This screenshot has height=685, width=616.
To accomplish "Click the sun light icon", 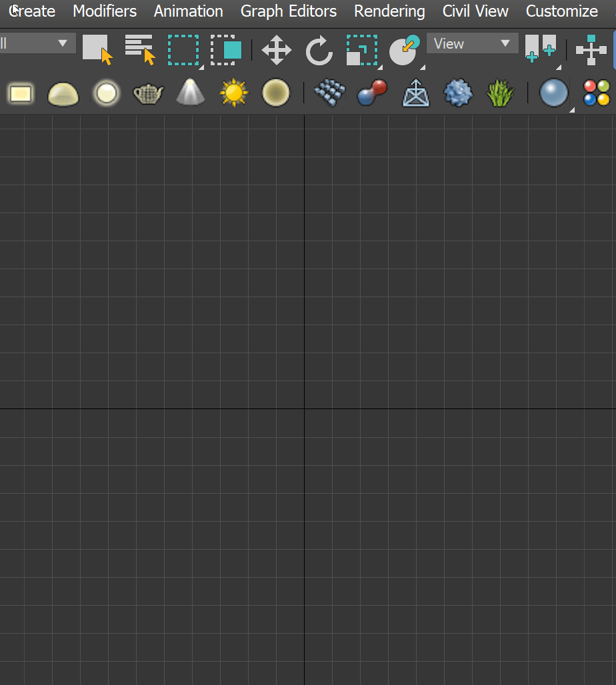I will pyautogui.click(x=234, y=93).
